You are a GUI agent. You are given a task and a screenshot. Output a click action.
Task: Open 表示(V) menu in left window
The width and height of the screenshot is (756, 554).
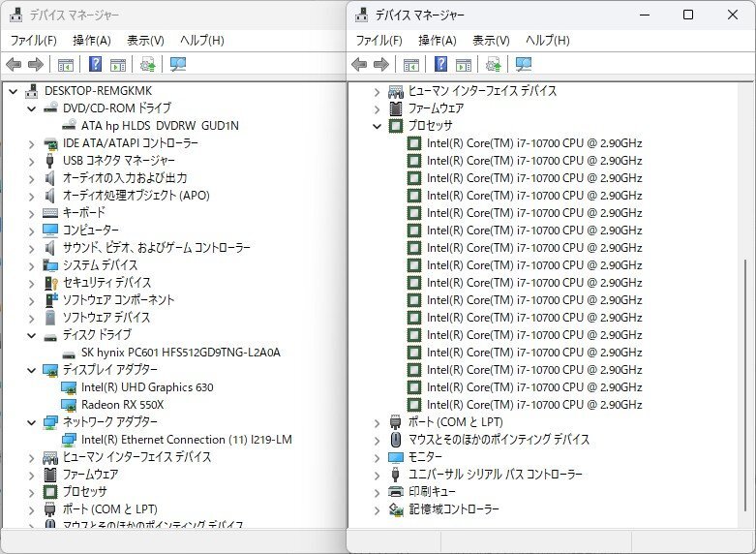[145, 41]
